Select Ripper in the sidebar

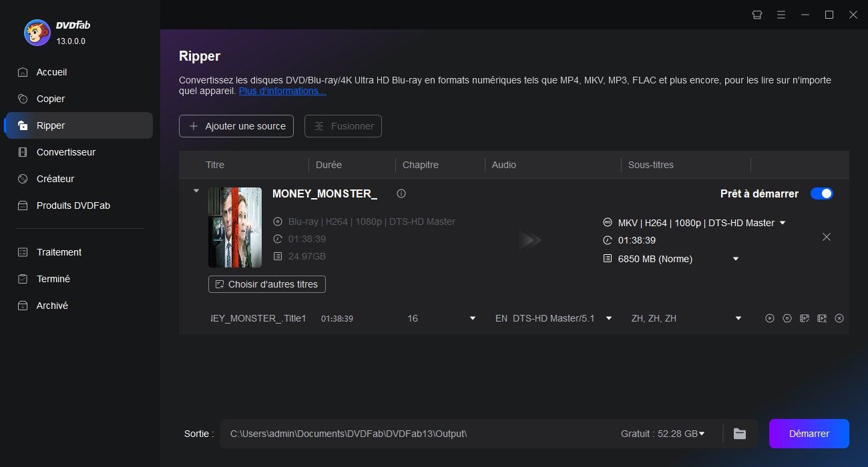click(x=79, y=125)
